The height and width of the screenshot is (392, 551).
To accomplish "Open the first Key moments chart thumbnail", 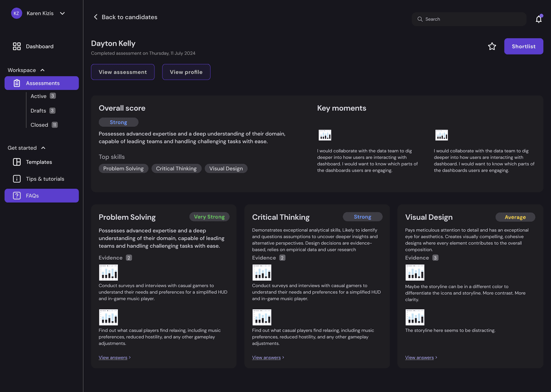I will coord(324,135).
